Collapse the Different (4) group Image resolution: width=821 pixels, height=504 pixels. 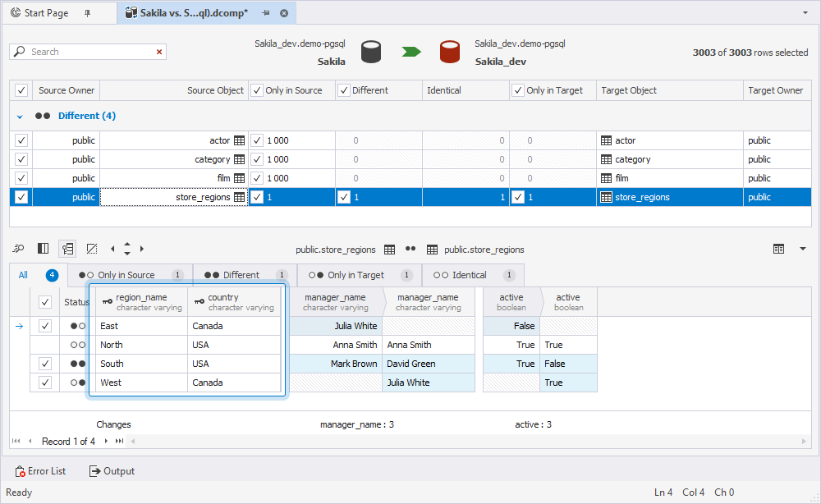(20, 117)
